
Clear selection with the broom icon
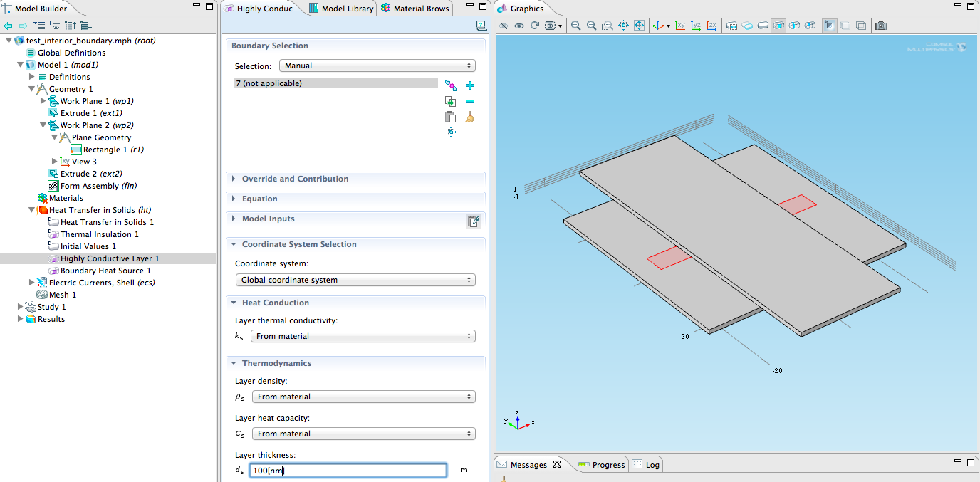point(470,117)
